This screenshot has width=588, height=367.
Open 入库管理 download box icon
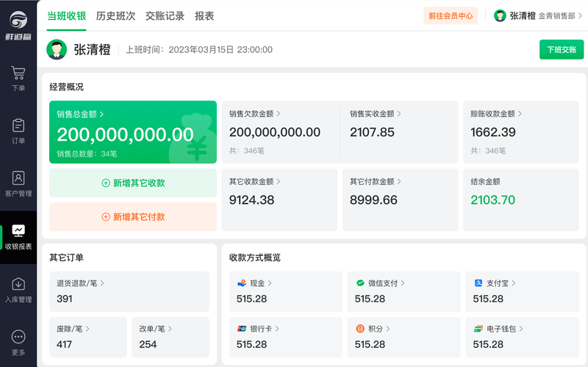pos(18,284)
